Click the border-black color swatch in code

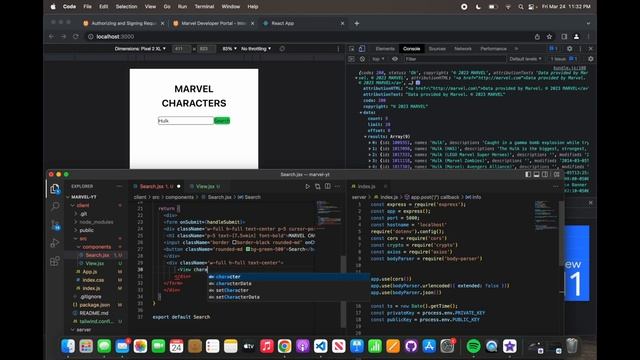(x=234, y=242)
